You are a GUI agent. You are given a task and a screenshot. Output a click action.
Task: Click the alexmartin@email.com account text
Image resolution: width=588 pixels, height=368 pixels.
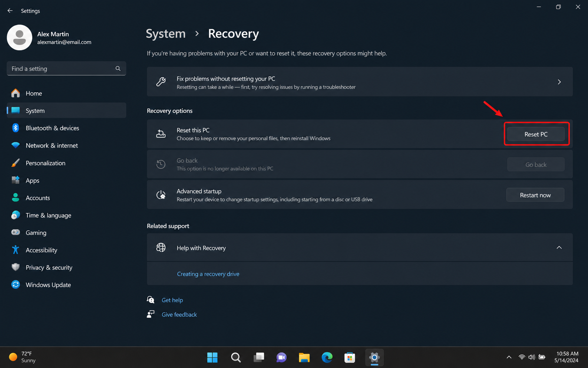pyautogui.click(x=64, y=42)
